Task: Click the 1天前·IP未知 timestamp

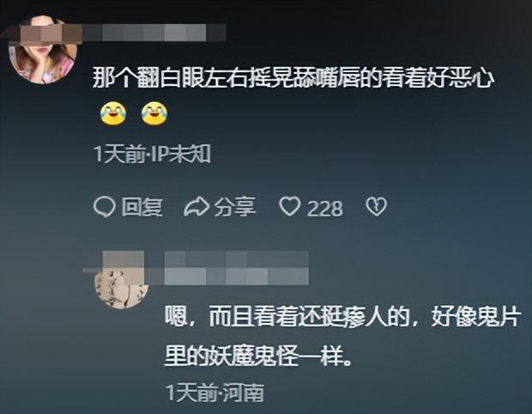Action: pyautogui.click(x=153, y=155)
